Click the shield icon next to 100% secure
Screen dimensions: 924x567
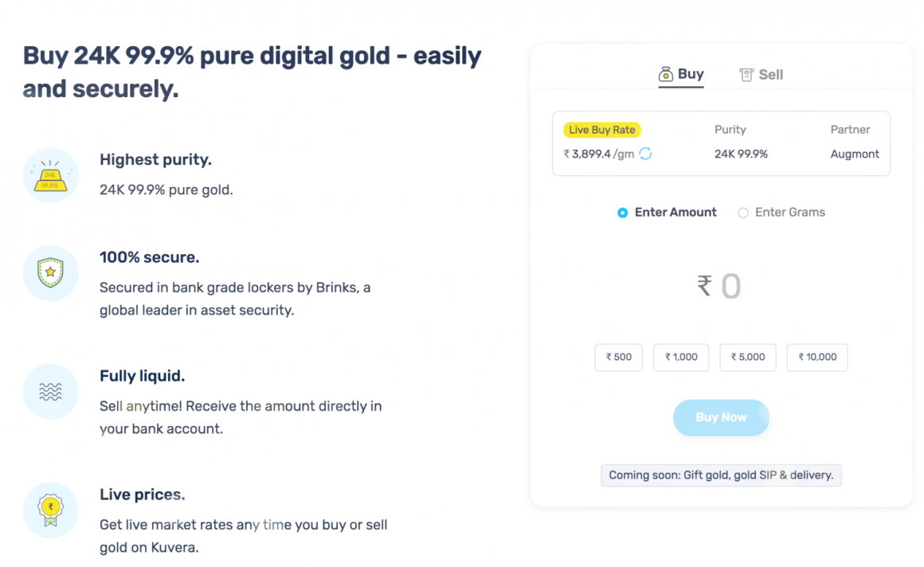50,272
